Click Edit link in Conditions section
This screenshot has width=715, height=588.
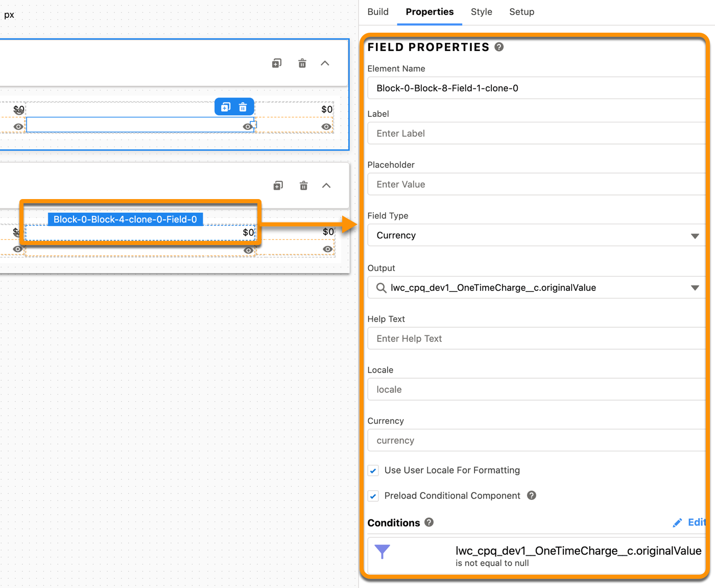tap(697, 522)
